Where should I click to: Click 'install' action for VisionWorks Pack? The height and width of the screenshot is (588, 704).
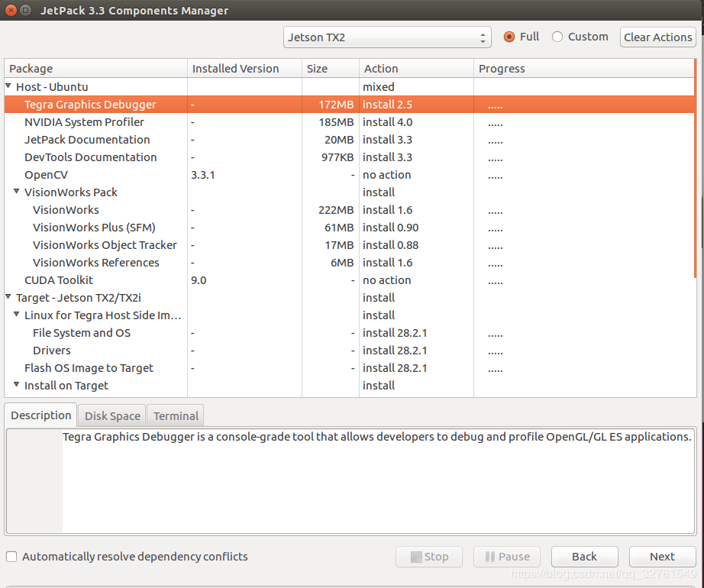(x=379, y=192)
